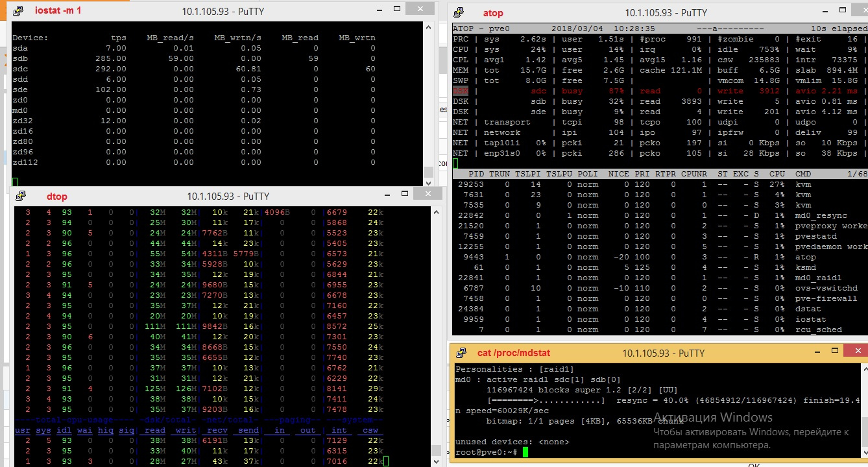Click 'ovs-vswitchd' process in atop
This screenshot has height=467, width=868.
coord(826,288)
